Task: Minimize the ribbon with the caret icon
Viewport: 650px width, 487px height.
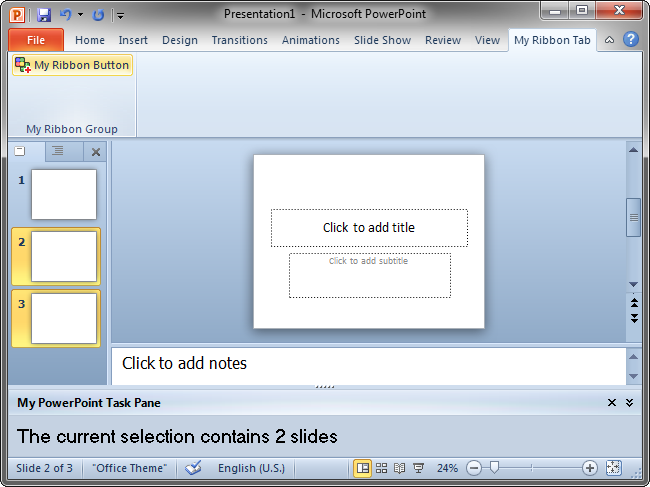Action: tap(609, 40)
